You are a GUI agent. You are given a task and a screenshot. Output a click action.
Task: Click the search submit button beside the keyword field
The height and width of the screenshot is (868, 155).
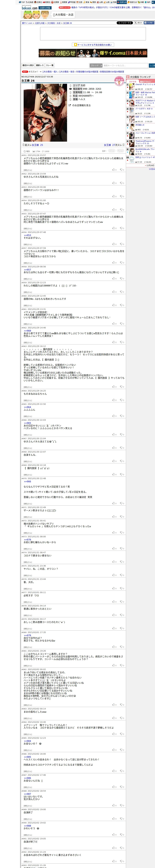click(152, 65)
